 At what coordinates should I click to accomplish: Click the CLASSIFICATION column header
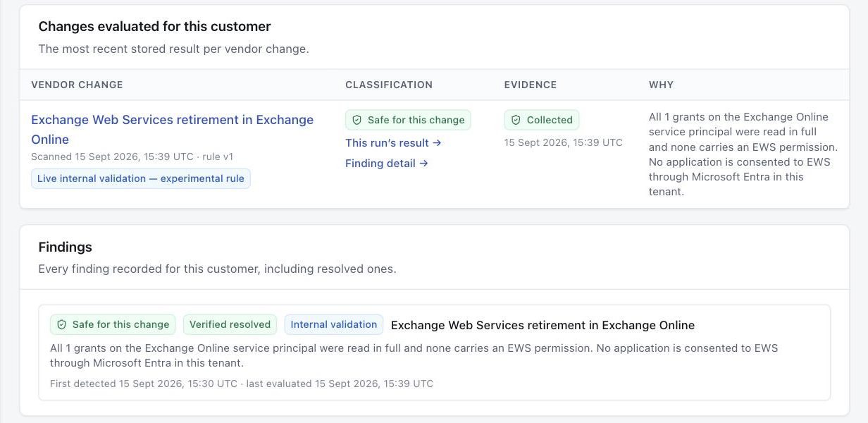pos(389,85)
